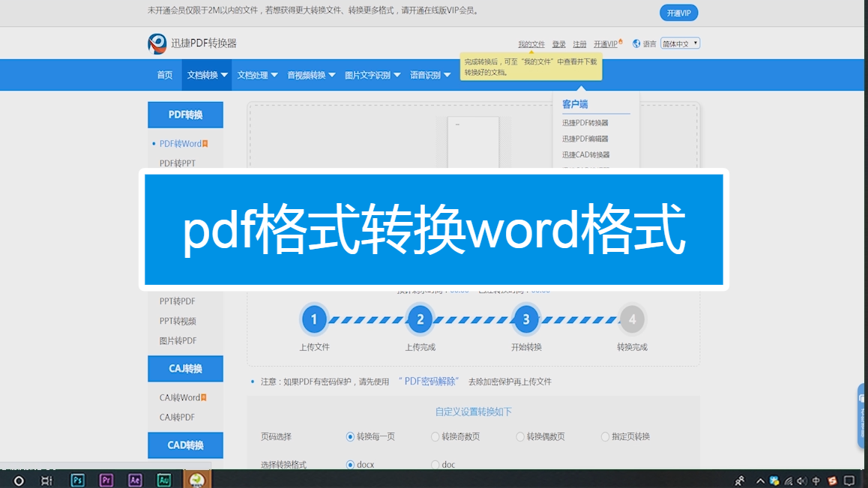
Task: Expand the 图片文字识别 menu
Action: click(x=373, y=75)
